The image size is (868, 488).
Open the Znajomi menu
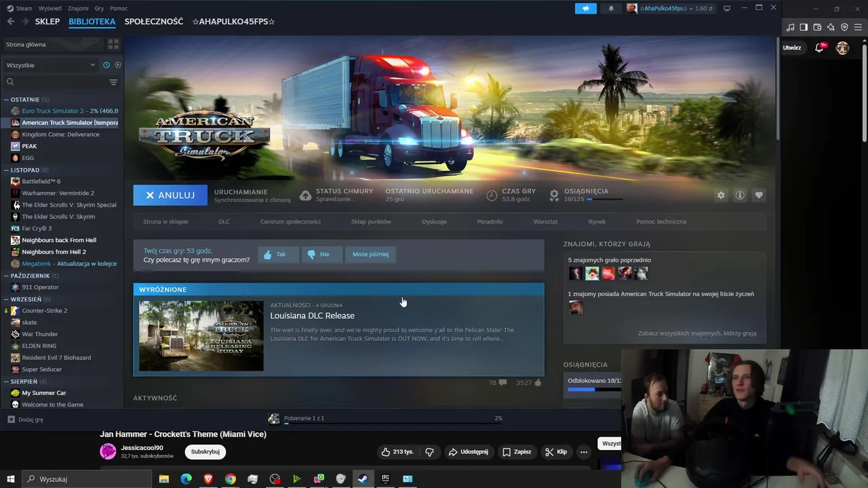78,8
